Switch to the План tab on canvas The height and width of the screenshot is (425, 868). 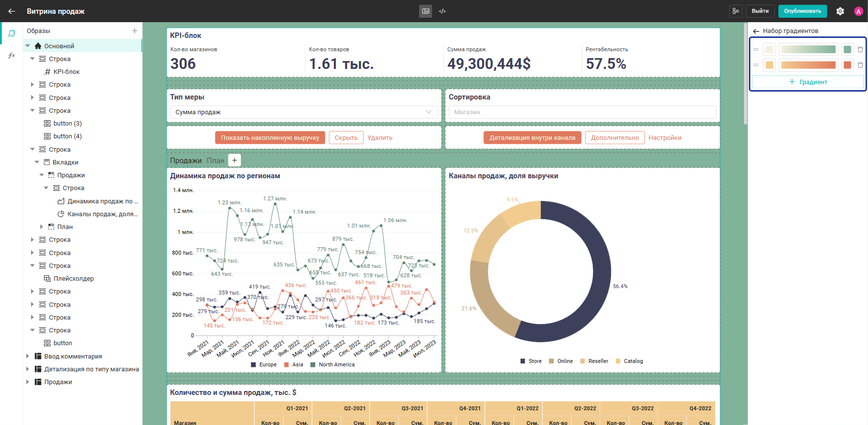point(216,161)
